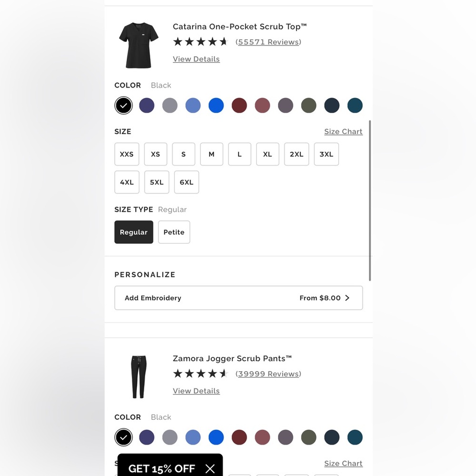Open the Size Chart for Catarina top

tap(343, 131)
